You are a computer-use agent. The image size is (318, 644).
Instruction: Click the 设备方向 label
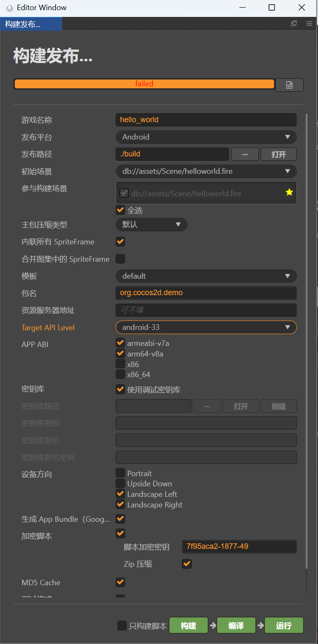(x=37, y=474)
